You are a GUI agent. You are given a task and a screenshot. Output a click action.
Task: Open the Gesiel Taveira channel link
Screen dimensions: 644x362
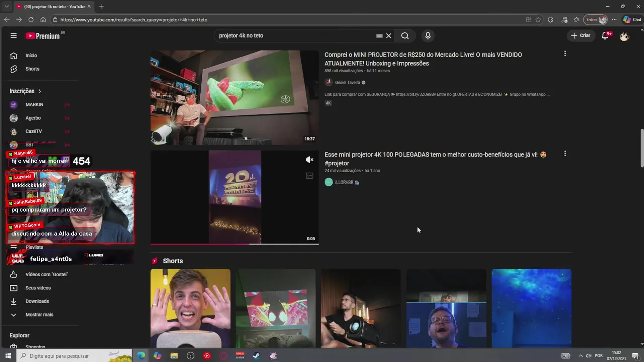[347, 82]
